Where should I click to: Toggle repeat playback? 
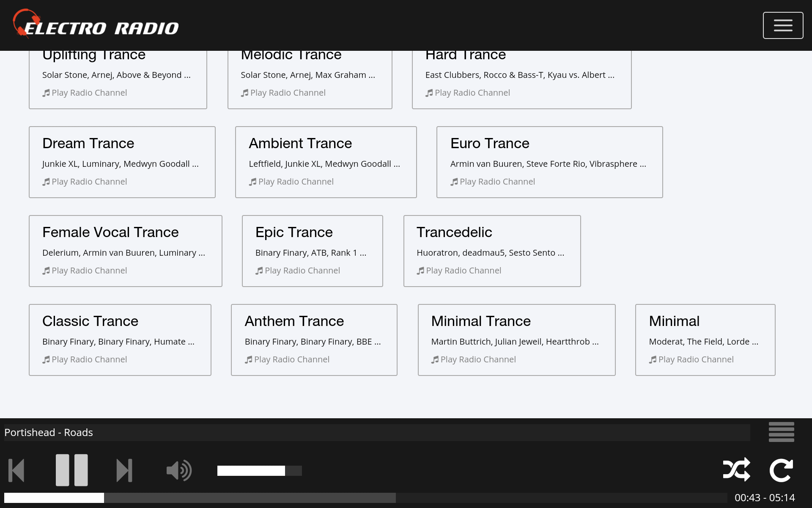coord(781,470)
